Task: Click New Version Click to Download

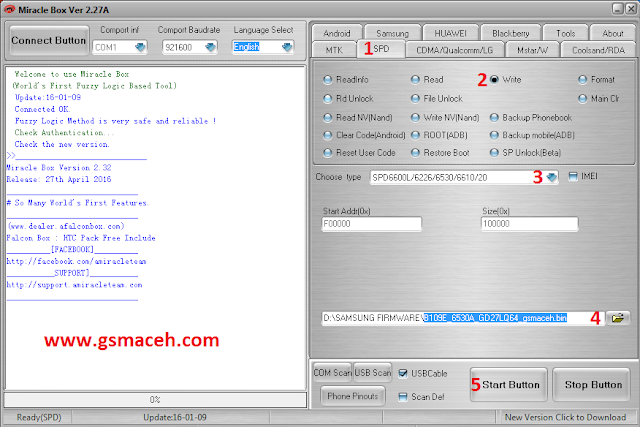Action: (x=565, y=417)
